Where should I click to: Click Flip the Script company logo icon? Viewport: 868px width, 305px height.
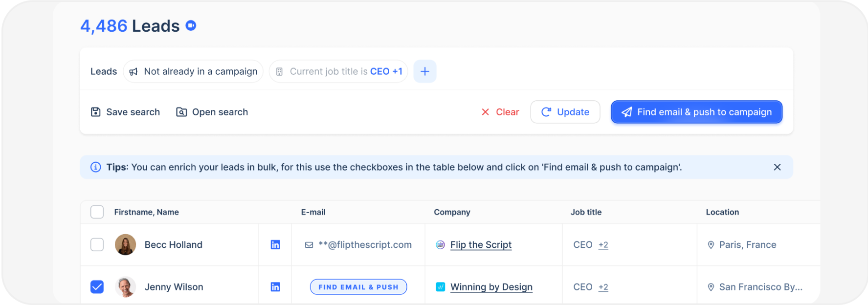[x=440, y=245]
